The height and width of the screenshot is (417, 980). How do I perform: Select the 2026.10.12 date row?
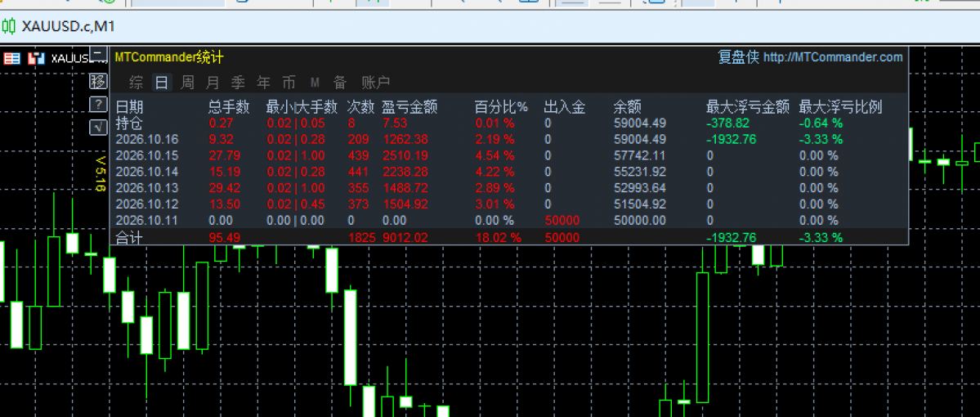pyautogui.click(x=509, y=204)
